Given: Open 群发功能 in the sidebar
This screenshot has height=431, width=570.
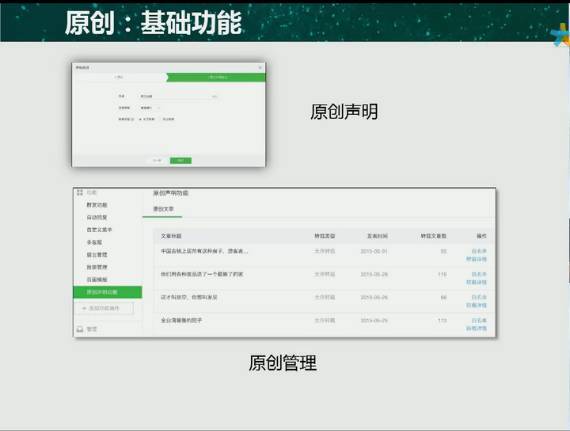Looking at the screenshot, I should [x=97, y=205].
